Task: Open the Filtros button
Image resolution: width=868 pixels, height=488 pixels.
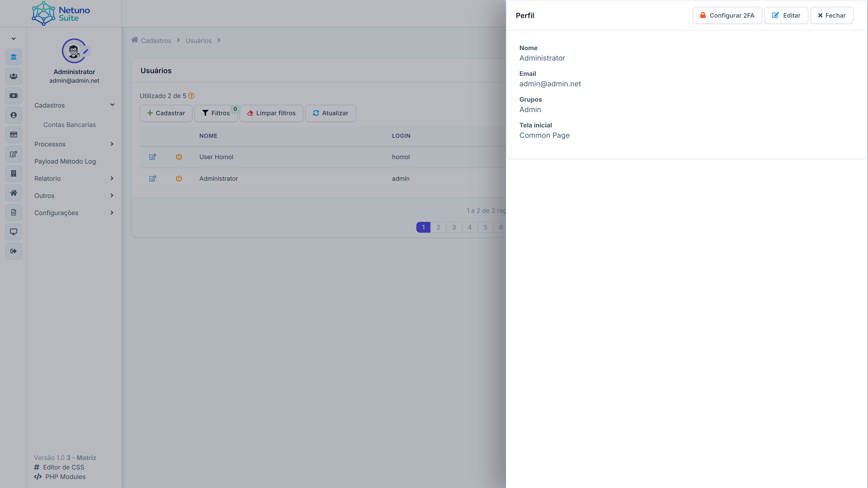Action: (216, 113)
